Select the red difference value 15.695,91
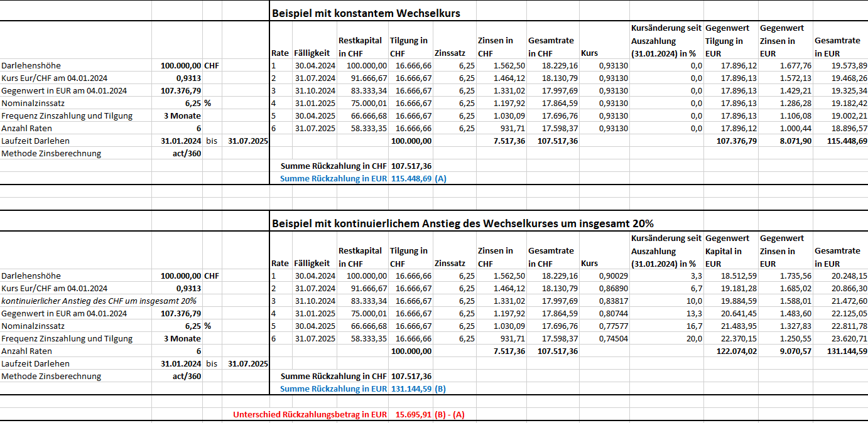Image resolution: width=868 pixels, height=423 pixels. [x=413, y=414]
